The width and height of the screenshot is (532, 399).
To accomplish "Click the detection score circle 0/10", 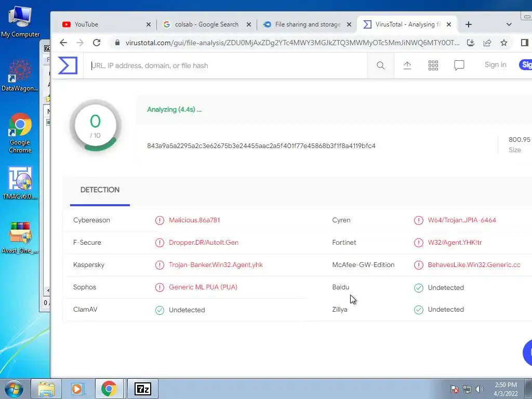I will click(96, 126).
